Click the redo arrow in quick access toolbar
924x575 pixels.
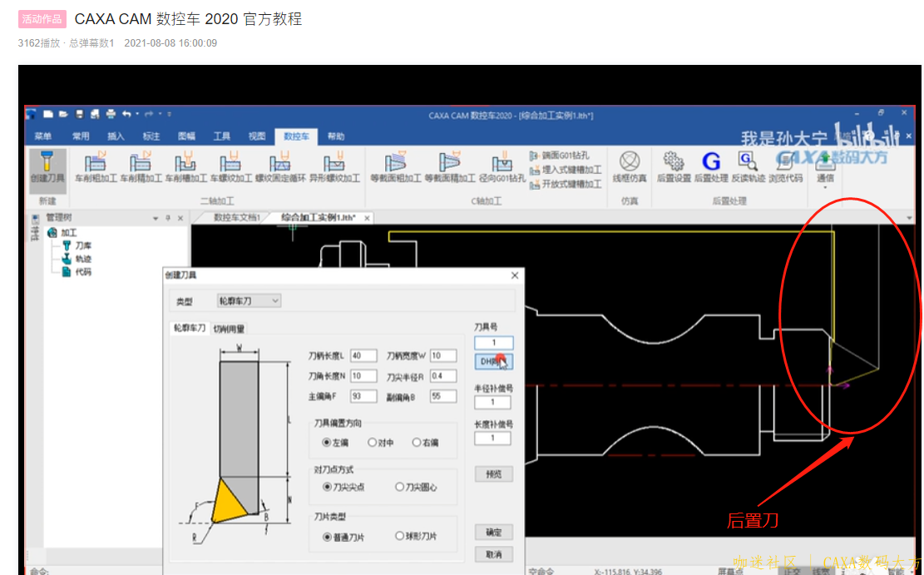149,114
